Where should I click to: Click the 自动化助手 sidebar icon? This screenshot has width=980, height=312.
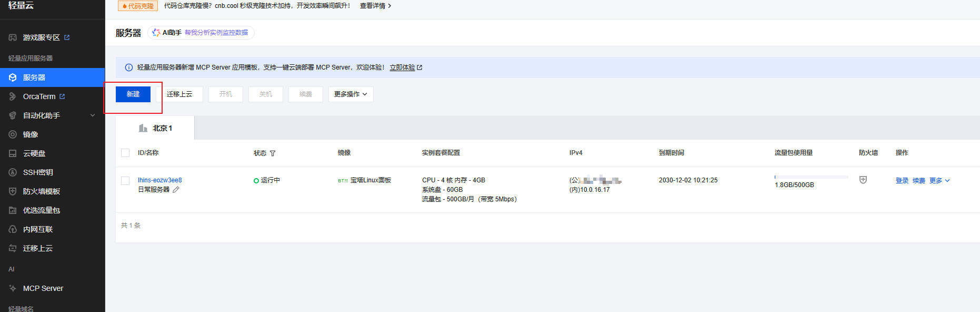click(13, 115)
